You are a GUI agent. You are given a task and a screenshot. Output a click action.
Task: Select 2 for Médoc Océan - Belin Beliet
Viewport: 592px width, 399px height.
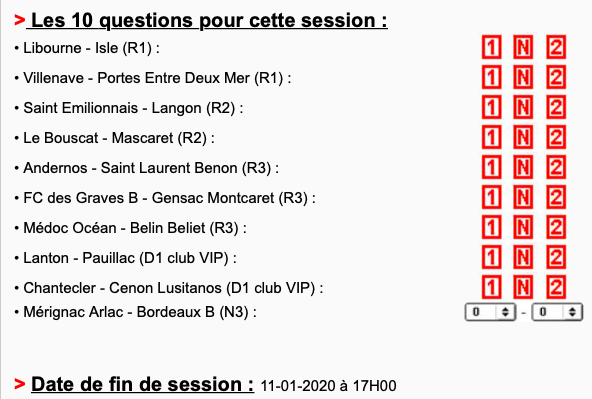click(556, 227)
